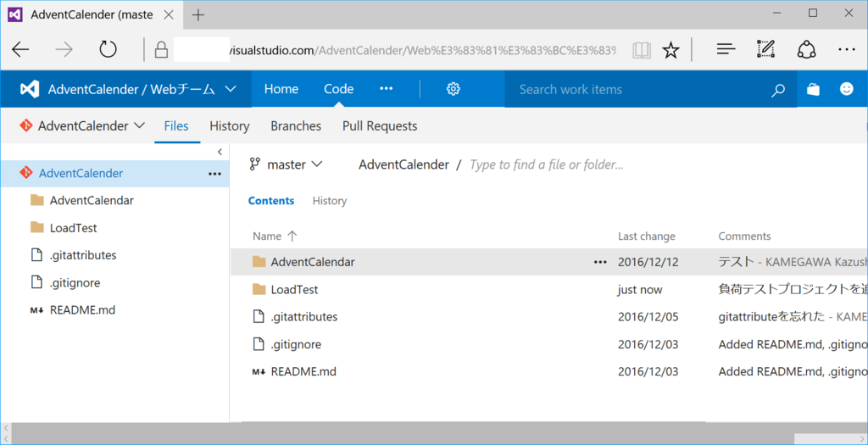Click the Comments column header
This screenshot has width=868, height=445.
coord(744,236)
